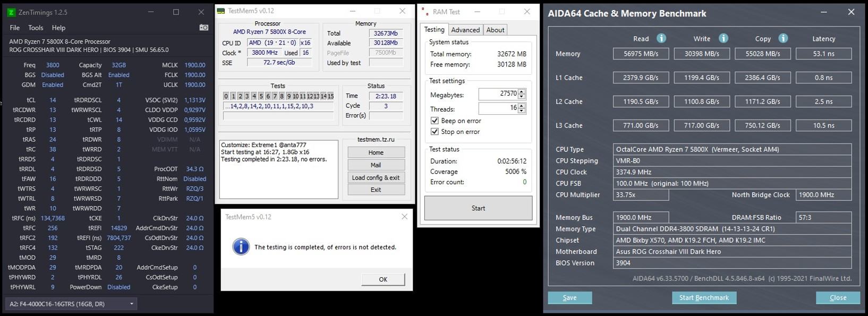Click the Memory Read 56975 MB/s value

tap(641, 54)
